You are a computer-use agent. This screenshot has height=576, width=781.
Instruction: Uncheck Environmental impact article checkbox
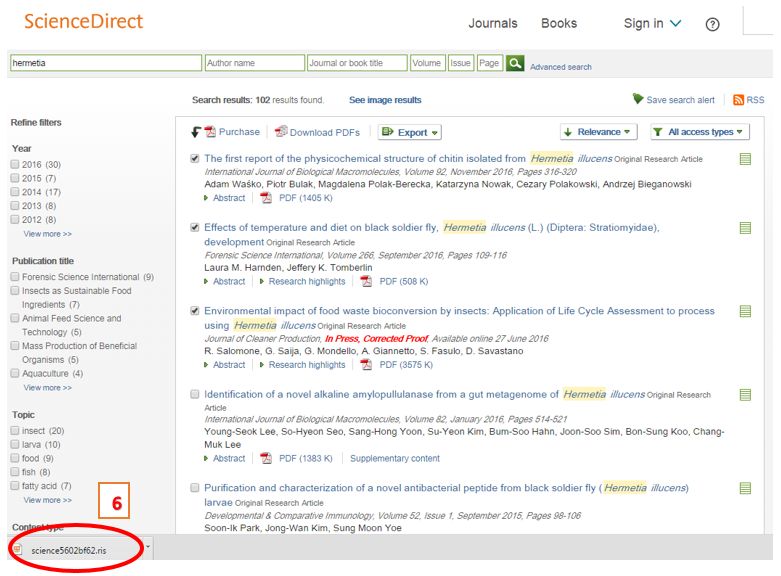(x=195, y=311)
